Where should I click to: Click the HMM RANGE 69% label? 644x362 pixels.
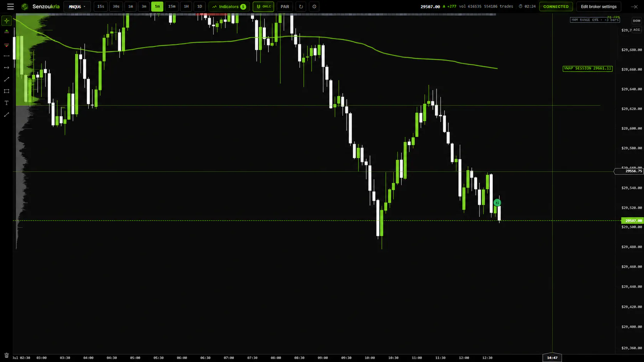(595, 20)
